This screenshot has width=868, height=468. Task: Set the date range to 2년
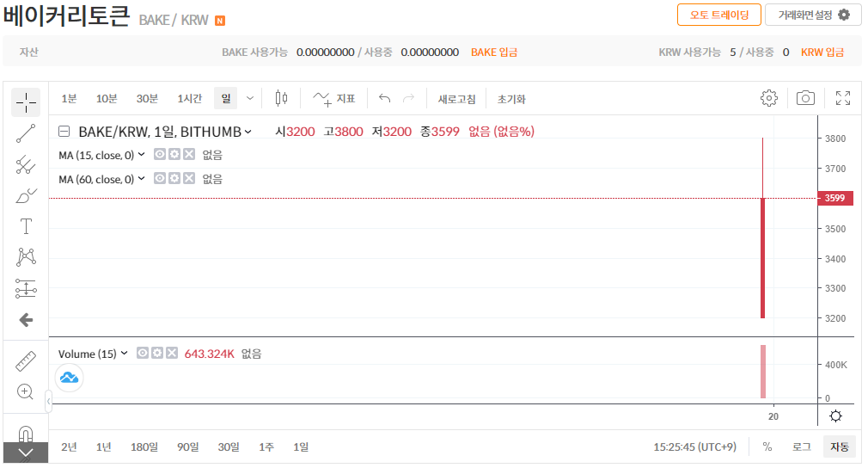tap(70, 447)
